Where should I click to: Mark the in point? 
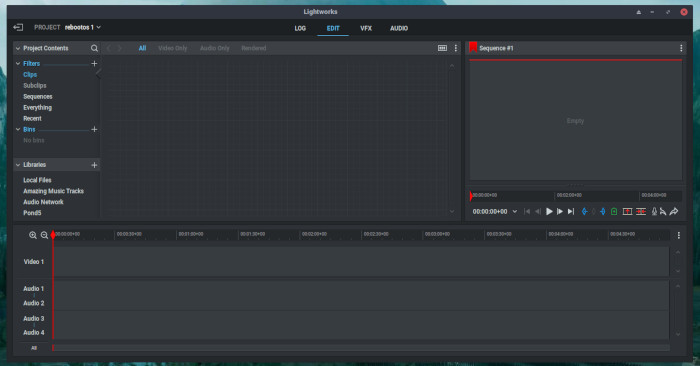(x=584, y=212)
